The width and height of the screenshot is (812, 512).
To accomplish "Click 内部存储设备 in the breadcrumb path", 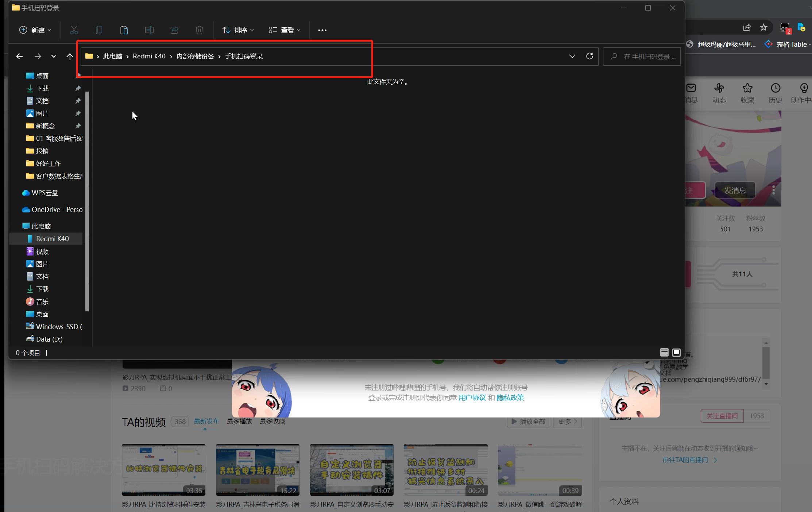I will point(195,56).
